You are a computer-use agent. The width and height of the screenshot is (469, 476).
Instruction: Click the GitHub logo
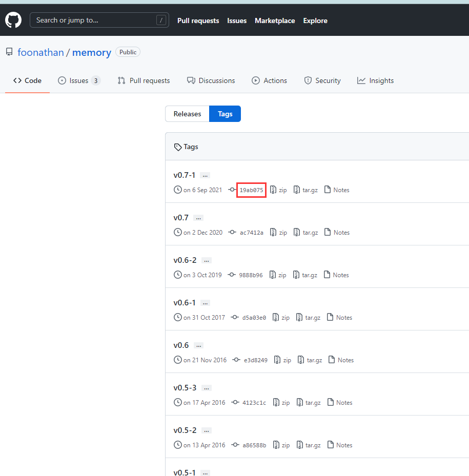[x=13, y=20]
